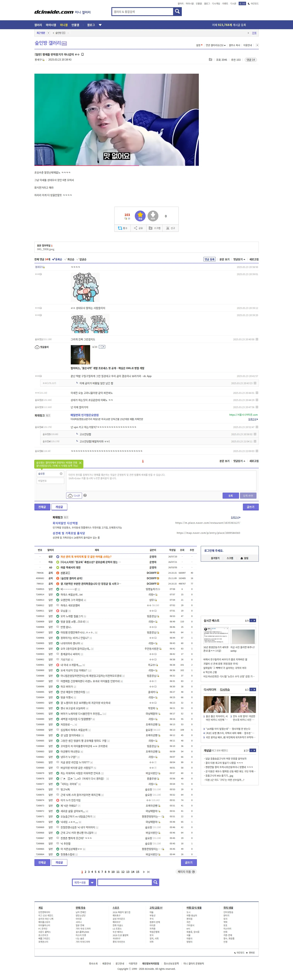Open attached file IMG_5908.jpeg
This screenshot has height=980, width=293.
[46, 249]
